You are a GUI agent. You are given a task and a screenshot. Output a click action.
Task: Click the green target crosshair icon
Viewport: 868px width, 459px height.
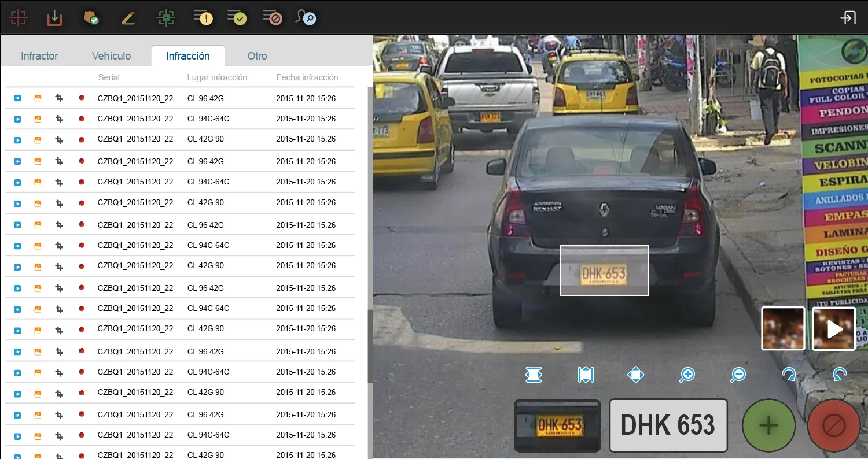pos(166,18)
